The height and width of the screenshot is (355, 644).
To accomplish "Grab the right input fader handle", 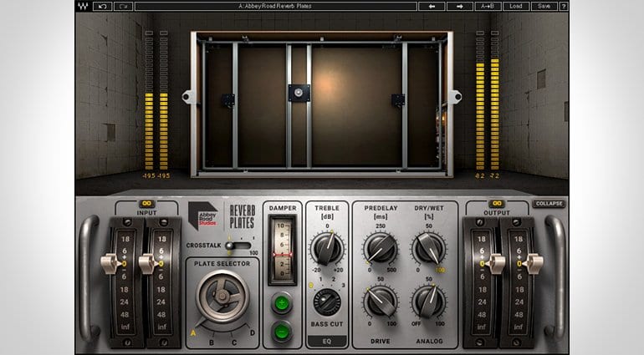I will point(149,263).
